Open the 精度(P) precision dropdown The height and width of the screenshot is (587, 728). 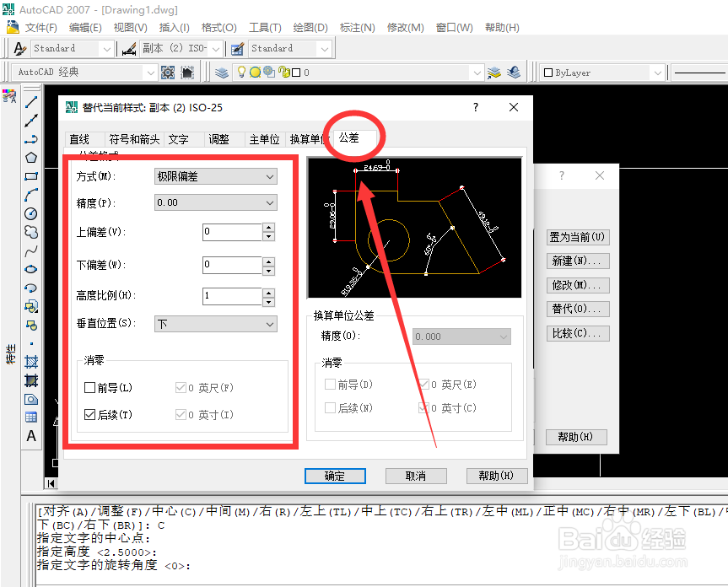point(215,202)
